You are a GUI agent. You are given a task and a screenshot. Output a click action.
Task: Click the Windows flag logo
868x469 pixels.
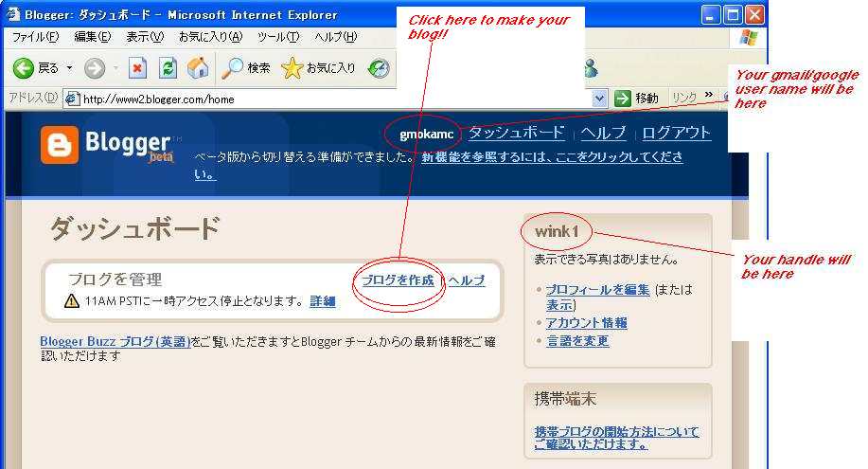pos(749,38)
